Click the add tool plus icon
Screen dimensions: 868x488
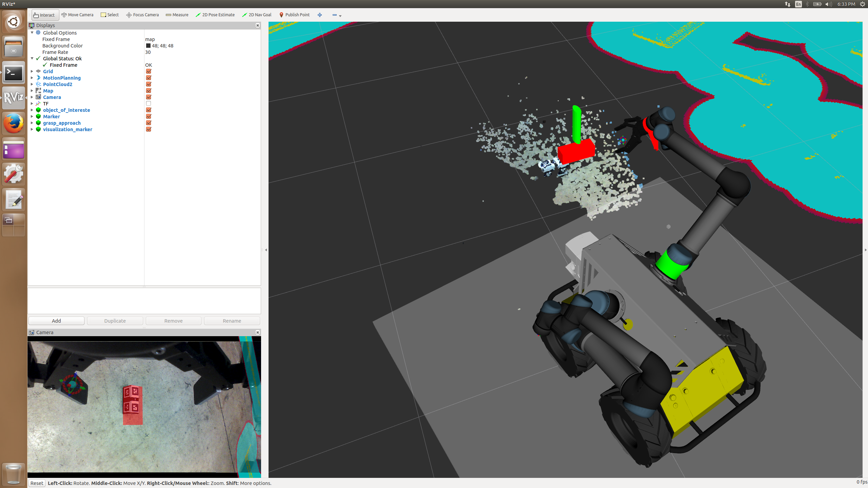point(320,15)
